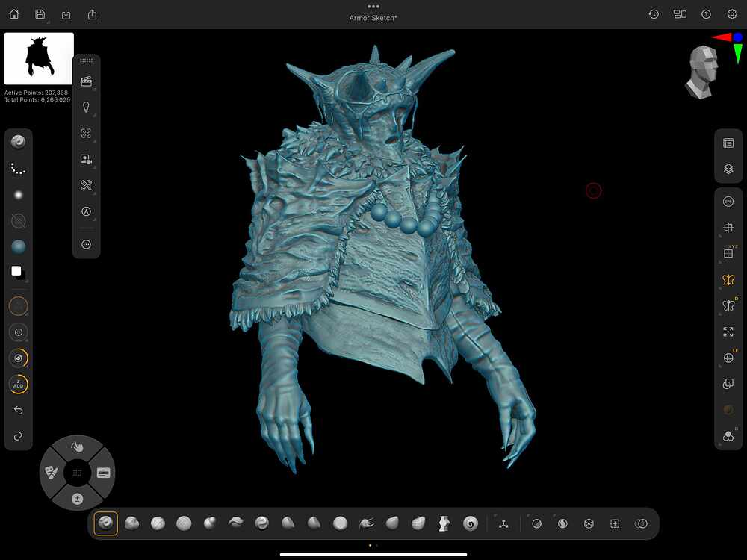Activate the three-pronged gizmo tool

coord(503,524)
